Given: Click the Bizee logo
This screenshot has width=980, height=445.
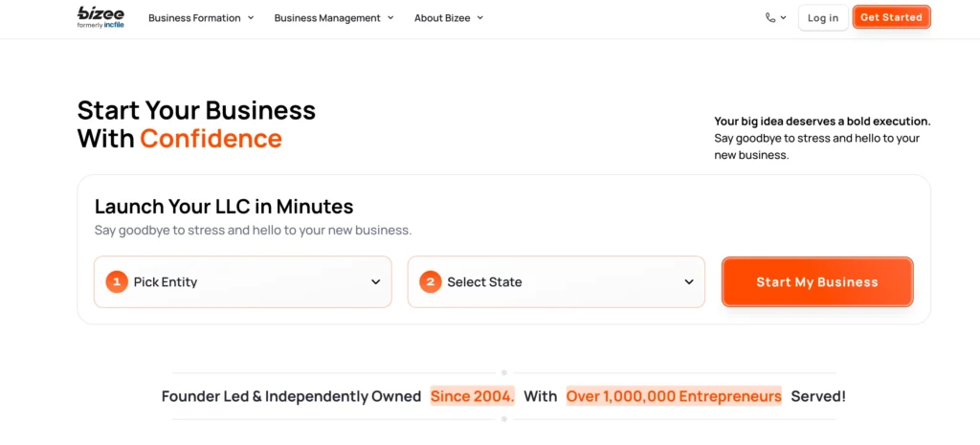Looking at the screenshot, I should tap(100, 17).
